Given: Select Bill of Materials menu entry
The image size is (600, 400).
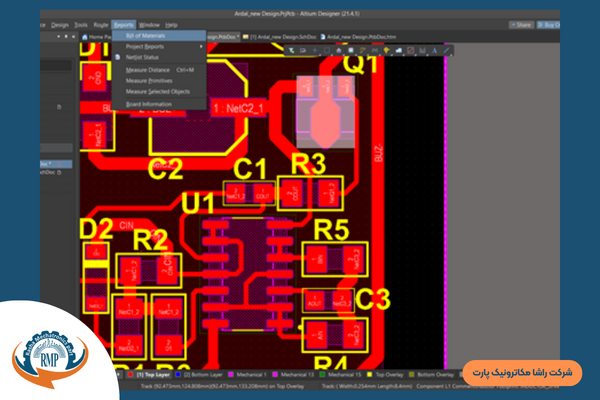Looking at the screenshot, I should (145, 35).
